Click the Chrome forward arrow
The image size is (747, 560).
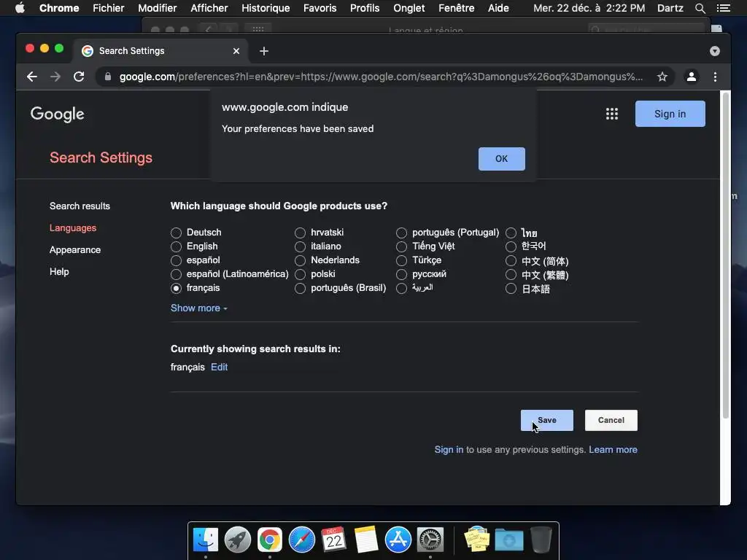55,77
